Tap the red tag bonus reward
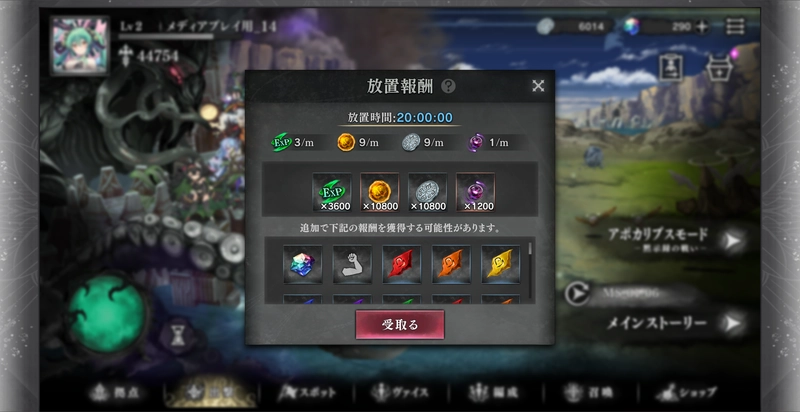This screenshot has width=800, height=412. pos(402,265)
